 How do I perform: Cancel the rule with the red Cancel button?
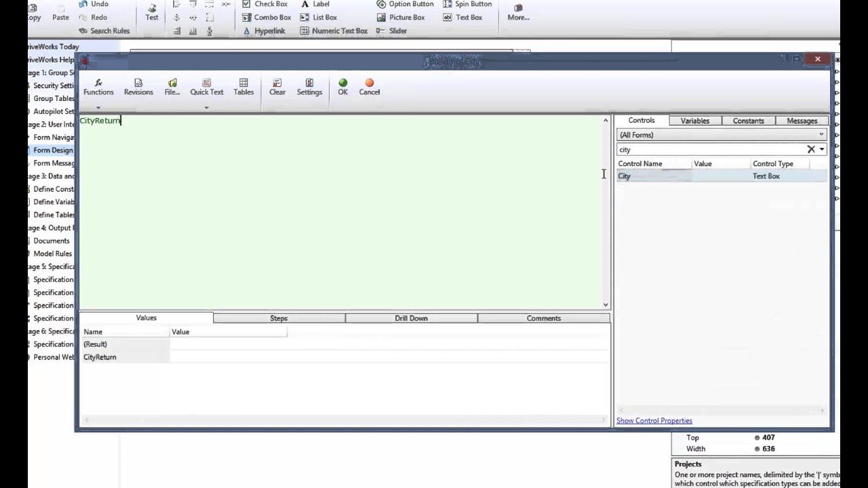(x=370, y=87)
